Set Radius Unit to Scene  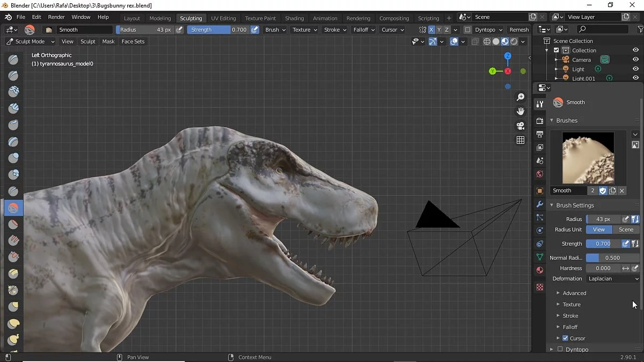pyautogui.click(x=626, y=230)
